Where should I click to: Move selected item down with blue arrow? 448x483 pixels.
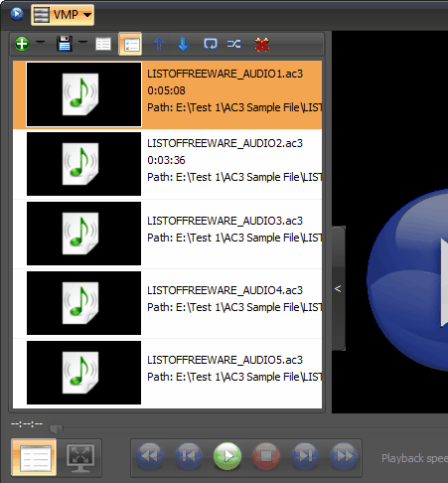tap(183, 44)
